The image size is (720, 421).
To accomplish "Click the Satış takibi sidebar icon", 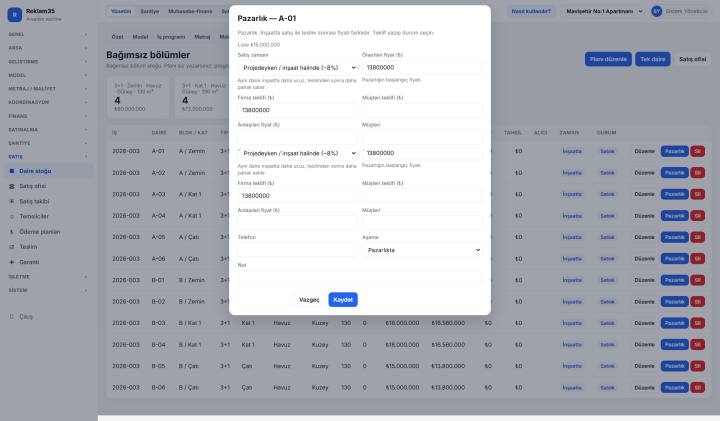I will click(x=12, y=201).
